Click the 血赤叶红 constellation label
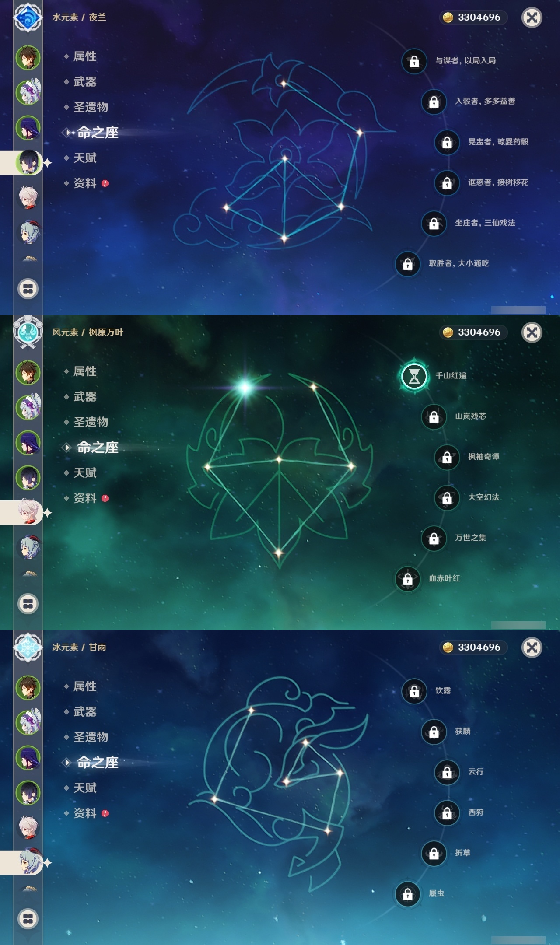This screenshot has width=560, height=945. pos(444,578)
